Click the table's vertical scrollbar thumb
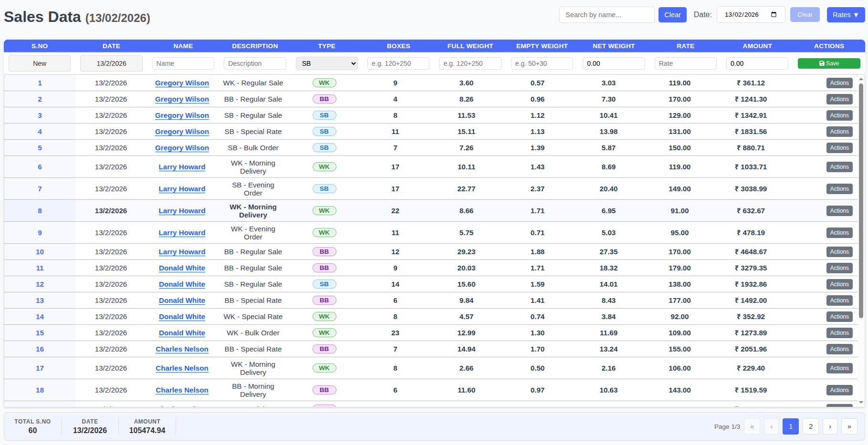 [861, 200]
